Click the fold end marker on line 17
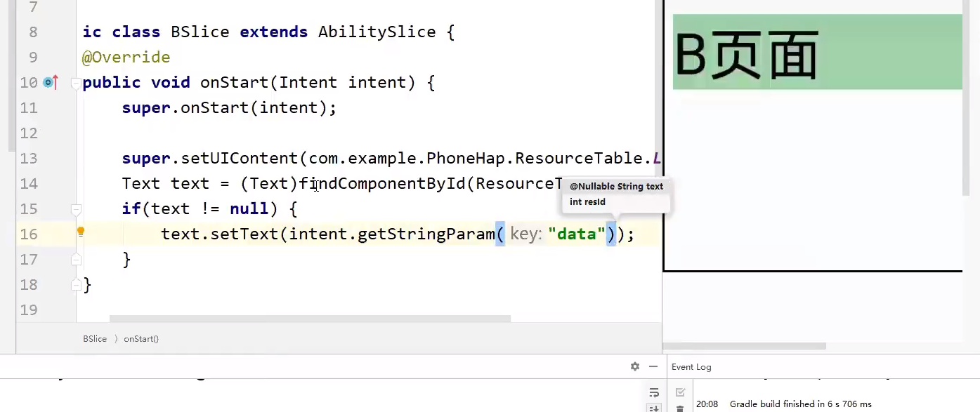 point(76,260)
